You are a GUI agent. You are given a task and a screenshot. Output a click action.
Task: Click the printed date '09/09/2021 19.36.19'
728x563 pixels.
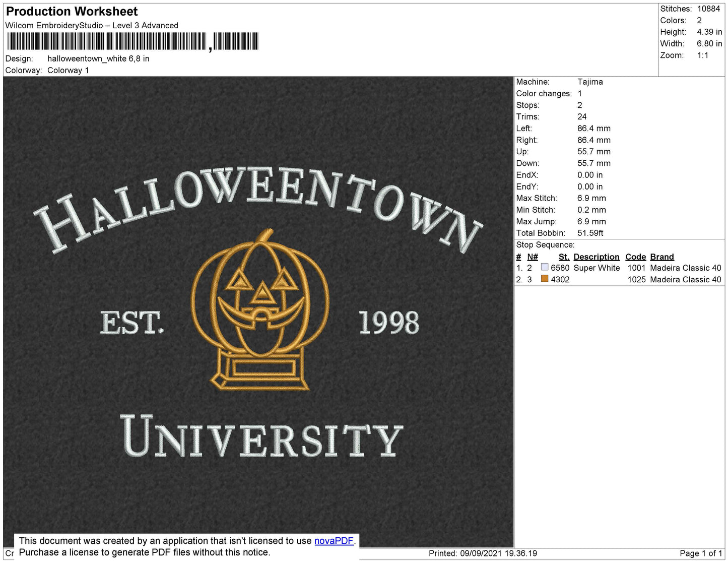pos(498,553)
